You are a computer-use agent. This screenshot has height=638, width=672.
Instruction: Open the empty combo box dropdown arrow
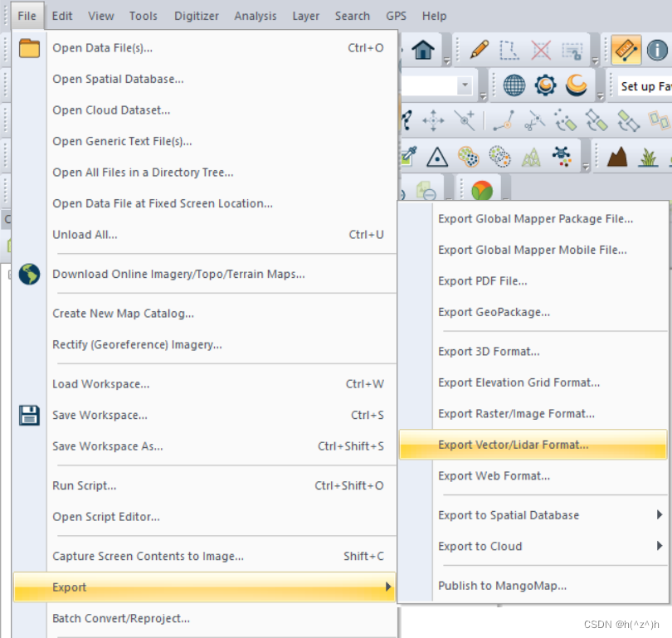pyautogui.click(x=465, y=85)
